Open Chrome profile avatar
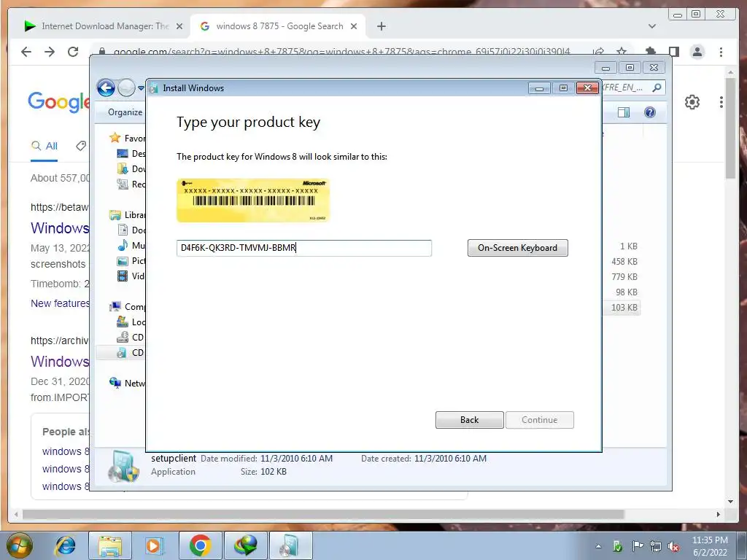747x560 pixels. tap(697, 52)
